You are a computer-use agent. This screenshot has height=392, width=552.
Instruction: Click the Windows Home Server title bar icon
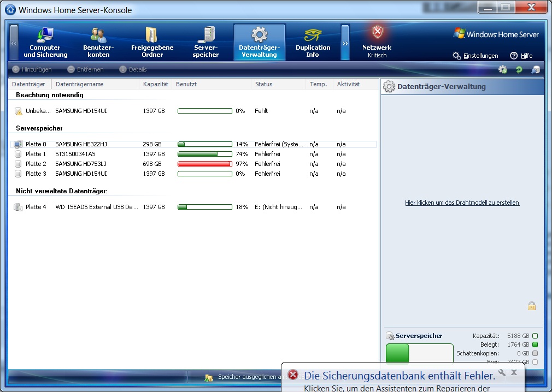click(x=10, y=10)
